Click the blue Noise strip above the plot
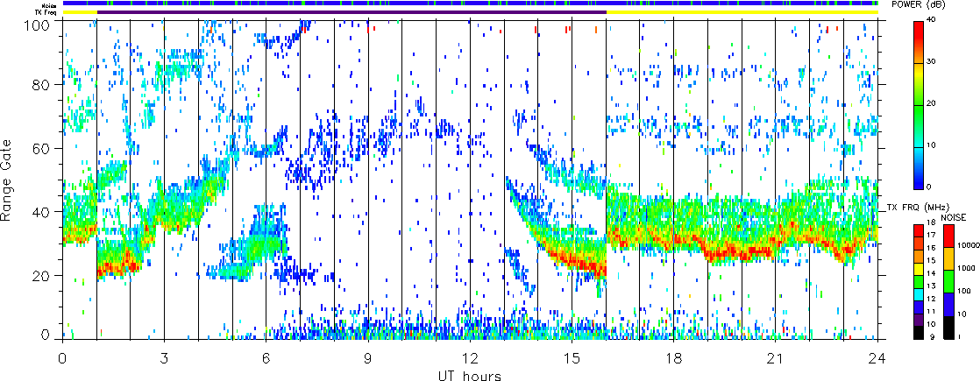Screen dimensions: 980x381 point(471,4)
